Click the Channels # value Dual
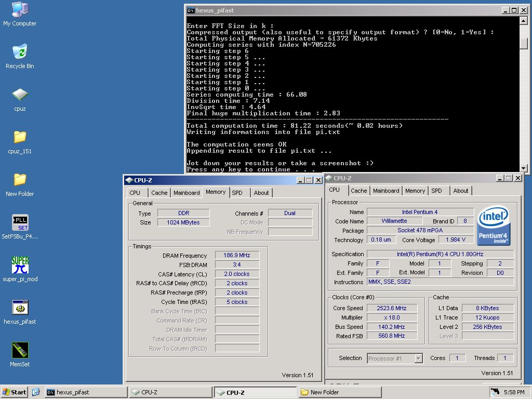Screen dimensions: 532x399 point(290,213)
